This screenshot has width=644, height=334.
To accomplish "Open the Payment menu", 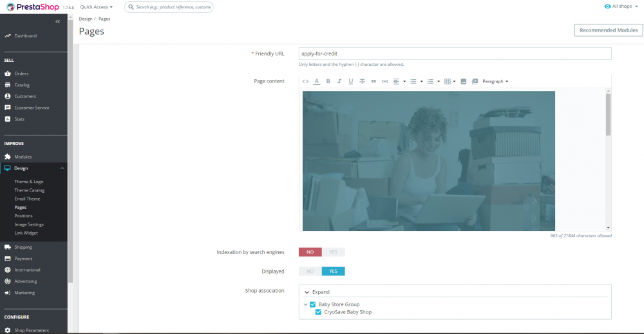I will coord(23,259).
